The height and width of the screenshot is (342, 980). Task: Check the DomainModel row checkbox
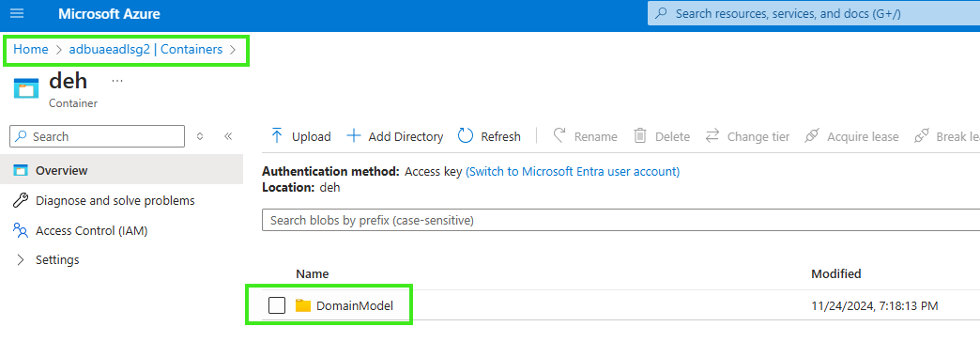coord(277,305)
